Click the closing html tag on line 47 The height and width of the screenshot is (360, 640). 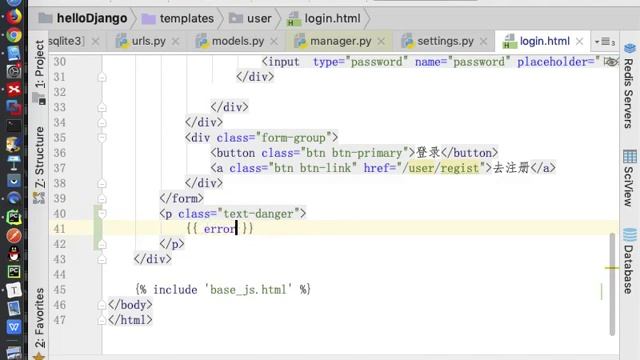(x=130, y=320)
